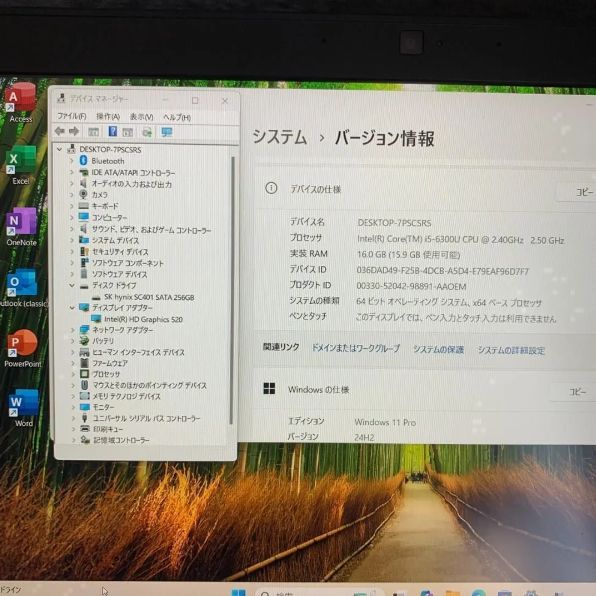The height and width of the screenshot is (596, 596).
Task: Expand the キーボード category
Action: point(71,206)
